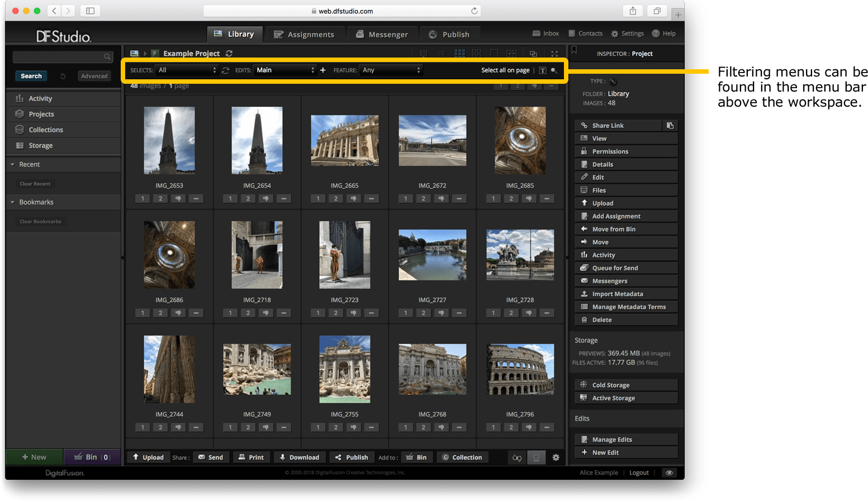Viewport: 868px width, 501px height.
Task: Add a new edit with plus icon
Action: 322,70
